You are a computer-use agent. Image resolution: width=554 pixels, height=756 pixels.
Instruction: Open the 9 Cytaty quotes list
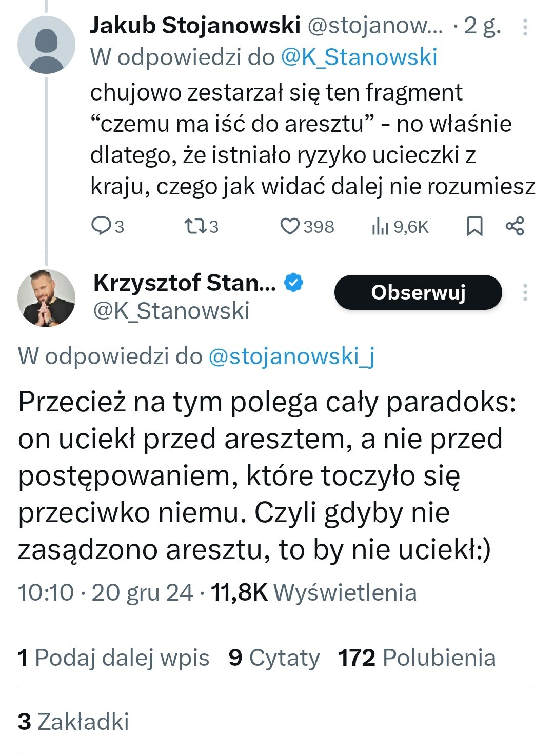pyautogui.click(x=274, y=658)
